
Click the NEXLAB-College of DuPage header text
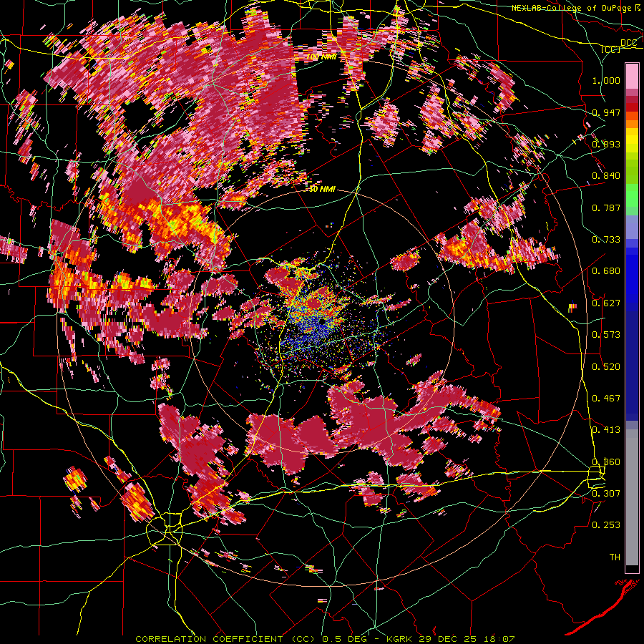pos(572,8)
